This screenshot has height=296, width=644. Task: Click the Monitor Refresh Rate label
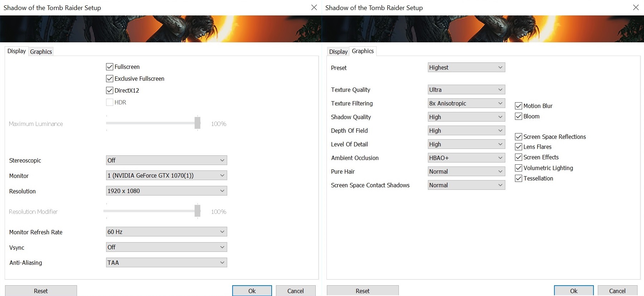(36, 232)
